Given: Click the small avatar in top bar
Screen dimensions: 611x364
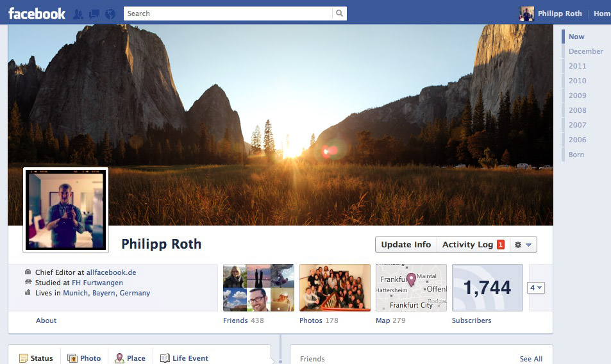Looking at the screenshot, I should pyautogui.click(x=526, y=13).
